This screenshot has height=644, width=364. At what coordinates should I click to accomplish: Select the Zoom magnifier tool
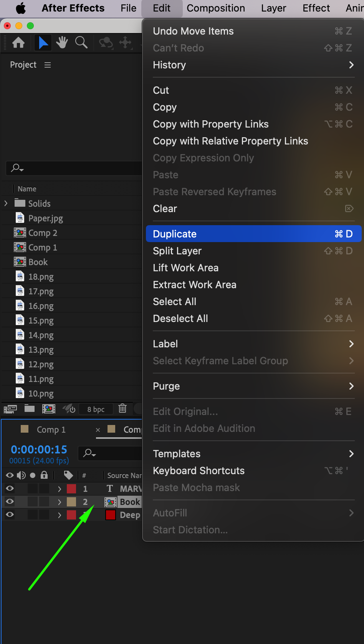(81, 42)
